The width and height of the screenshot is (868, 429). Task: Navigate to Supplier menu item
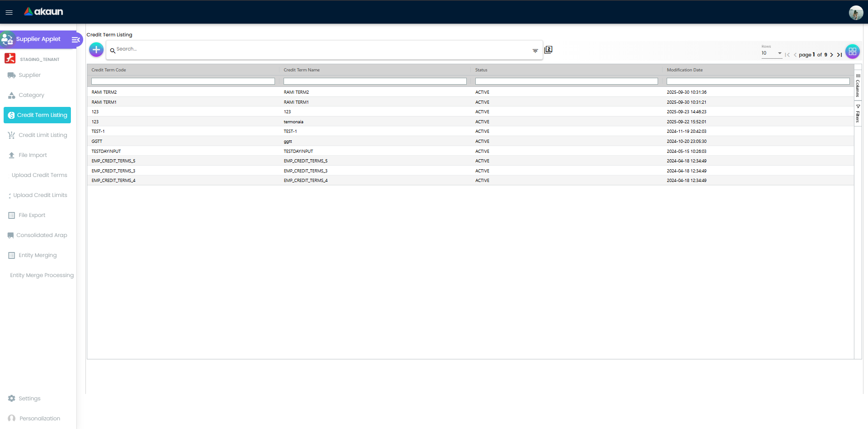coord(30,75)
